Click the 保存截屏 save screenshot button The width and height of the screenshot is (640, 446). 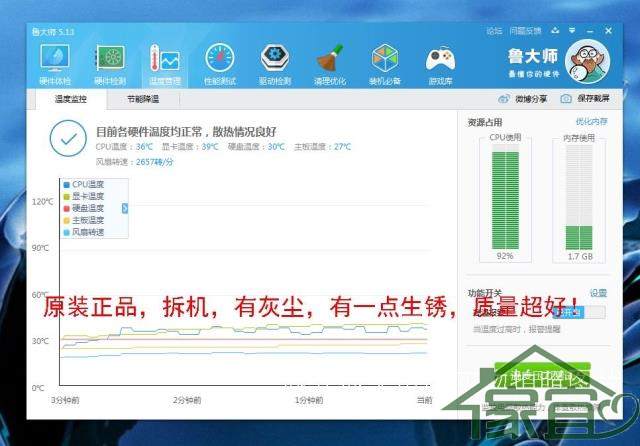[x=593, y=98]
